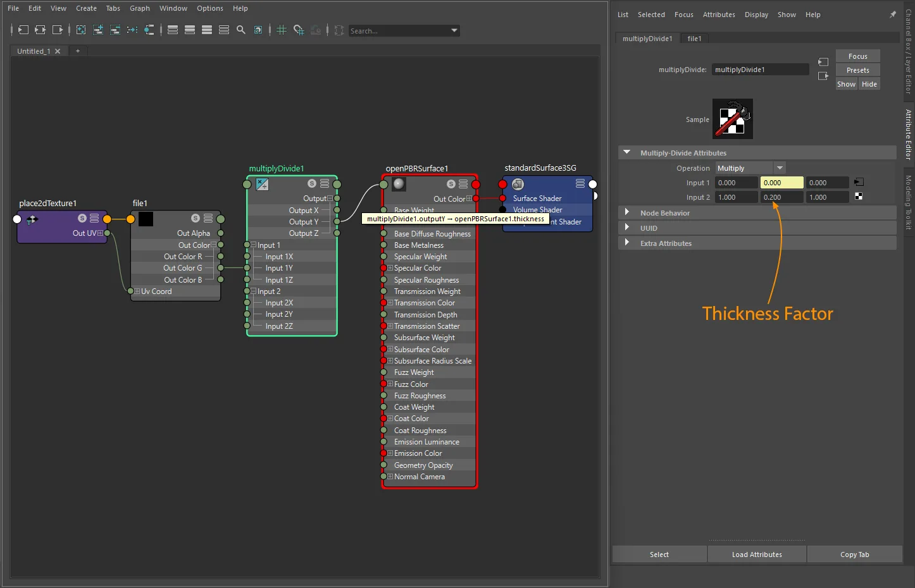The height and width of the screenshot is (588, 915).
Task: Click the Input 1 connection map icon
Action: [859, 182]
